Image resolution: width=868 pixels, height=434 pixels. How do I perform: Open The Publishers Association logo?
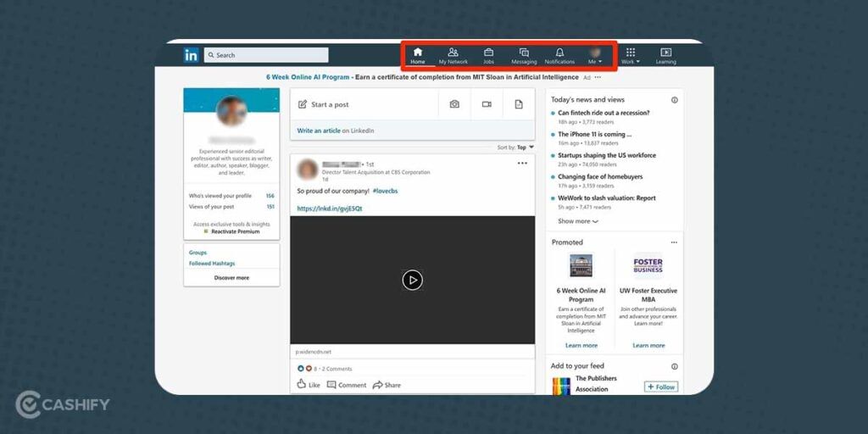561,386
